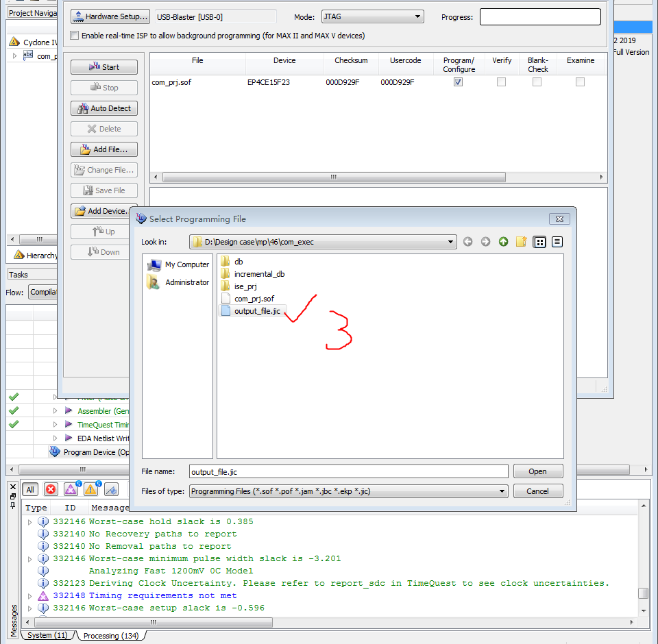Check the Verify box for com_prj.sof
658x644 pixels.
coord(501,82)
